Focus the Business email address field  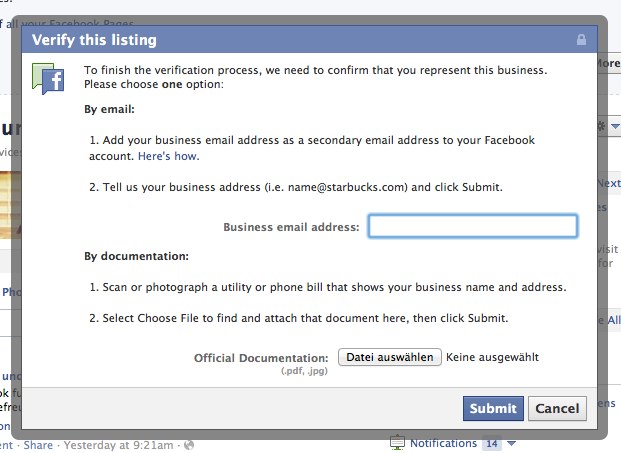click(473, 226)
